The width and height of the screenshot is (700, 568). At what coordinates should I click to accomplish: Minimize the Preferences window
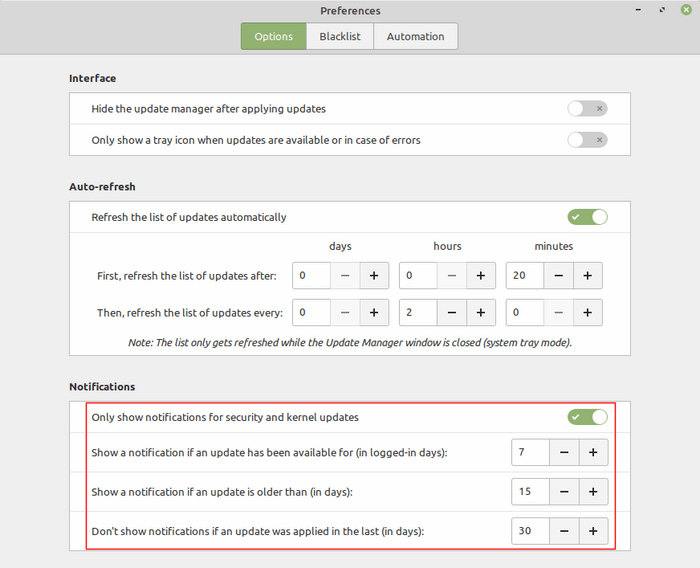coord(638,9)
